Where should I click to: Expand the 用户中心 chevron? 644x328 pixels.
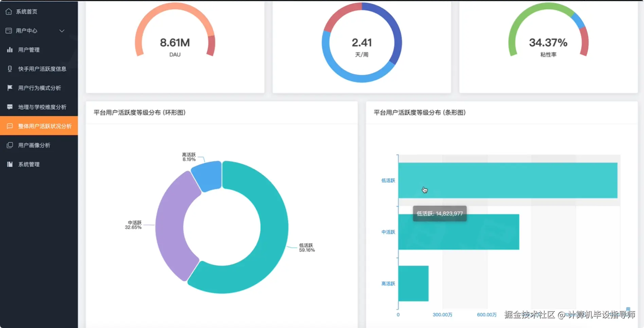click(x=62, y=31)
